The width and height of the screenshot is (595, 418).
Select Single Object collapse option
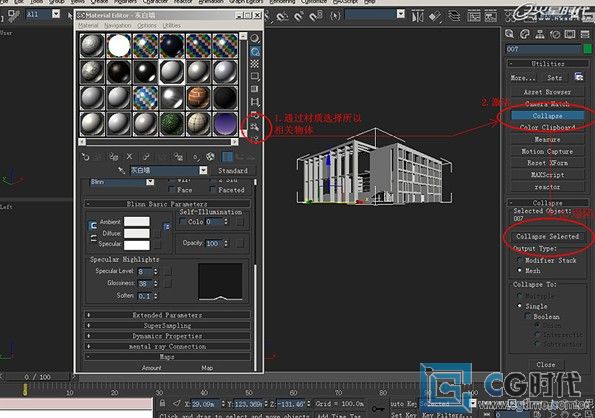coord(520,306)
